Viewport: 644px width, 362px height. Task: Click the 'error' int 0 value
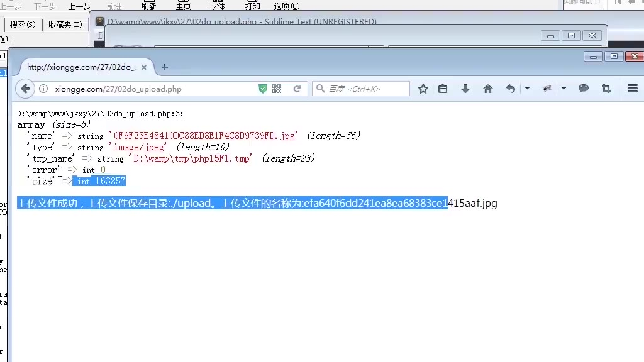click(x=94, y=170)
